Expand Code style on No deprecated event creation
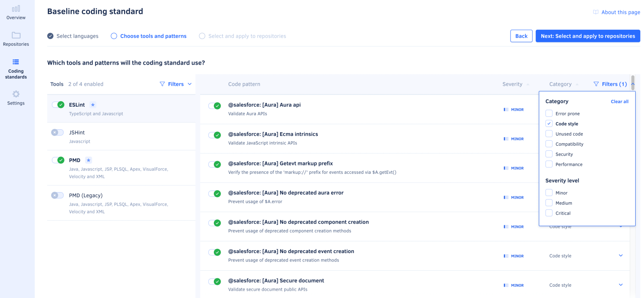 click(621, 256)
